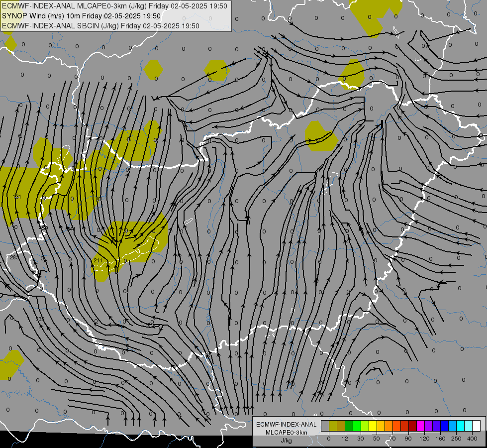Select the gray legend swatch

pos(325,426)
